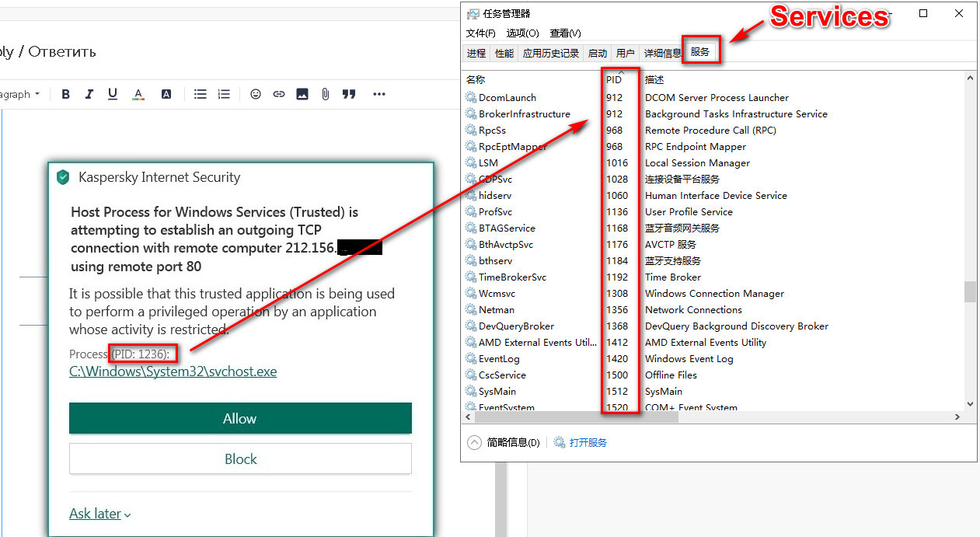Image resolution: width=980 pixels, height=537 pixels.
Task: Open svchost.exe path link
Action: tap(173, 371)
